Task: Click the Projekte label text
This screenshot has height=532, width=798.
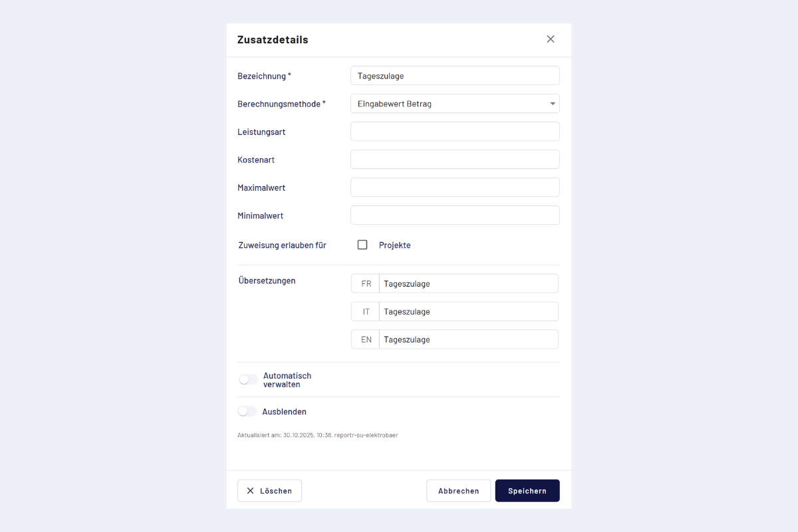Action: (395, 245)
